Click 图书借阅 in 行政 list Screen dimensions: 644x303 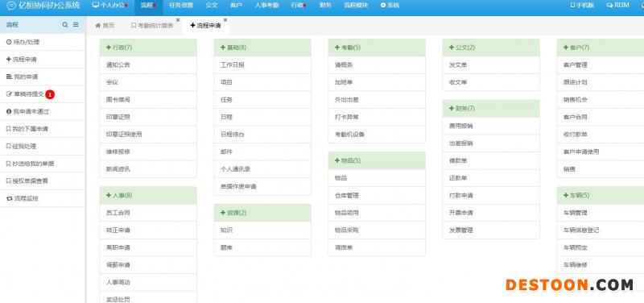[x=148, y=100]
